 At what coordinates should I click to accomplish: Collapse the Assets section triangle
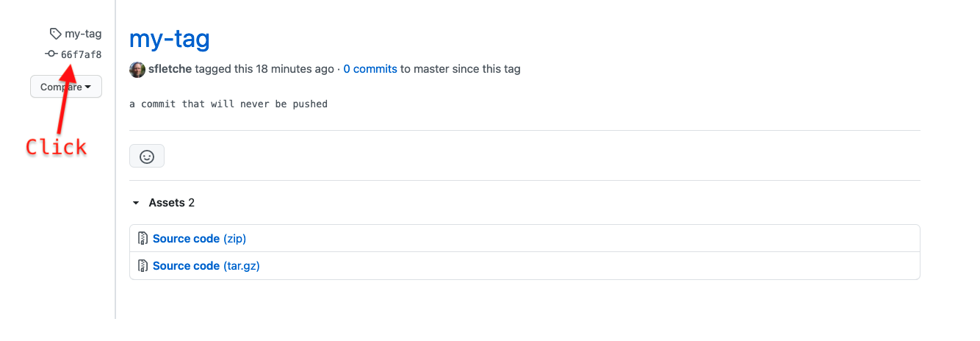(x=136, y=203)
